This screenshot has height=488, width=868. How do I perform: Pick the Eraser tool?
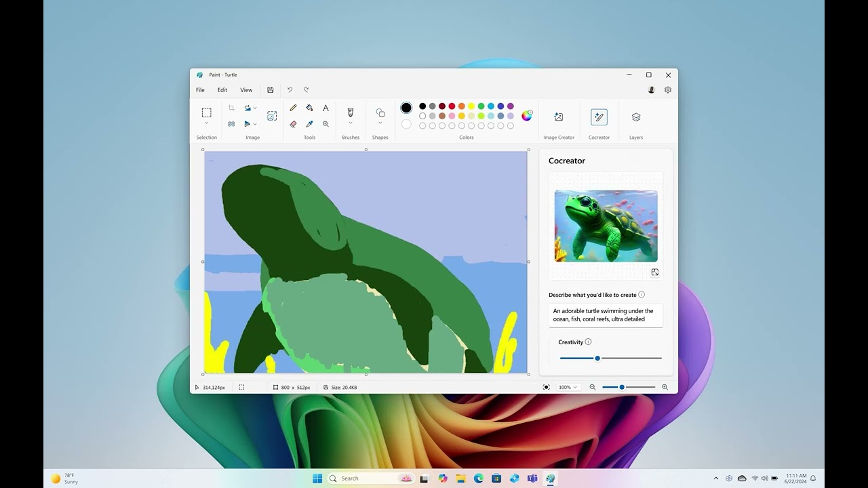point(293,124)
